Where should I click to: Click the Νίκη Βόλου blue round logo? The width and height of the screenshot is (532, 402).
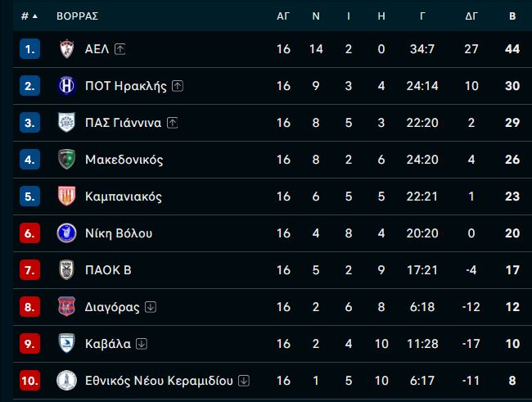pos(66,233)
